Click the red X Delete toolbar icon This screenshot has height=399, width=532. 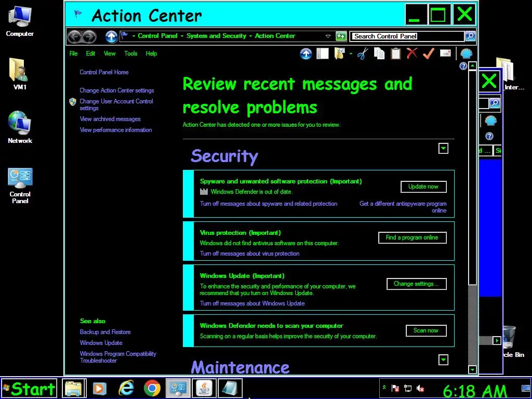pos(412,54)
